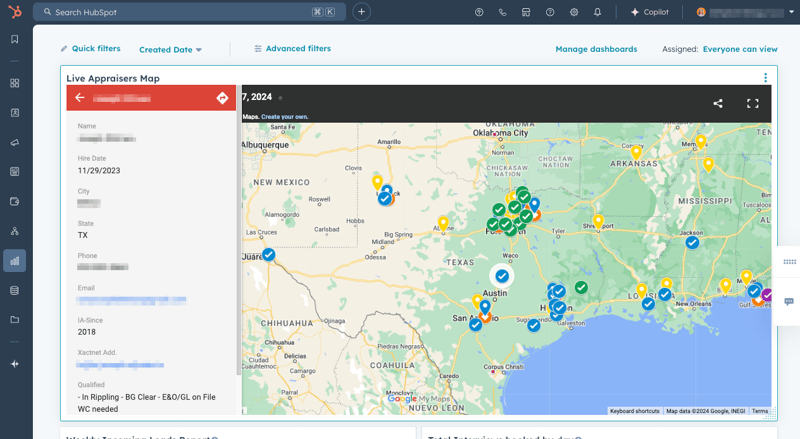Click the HubSpot sprocket logo
Screen dimensions: 800x439
coord(15,11)
